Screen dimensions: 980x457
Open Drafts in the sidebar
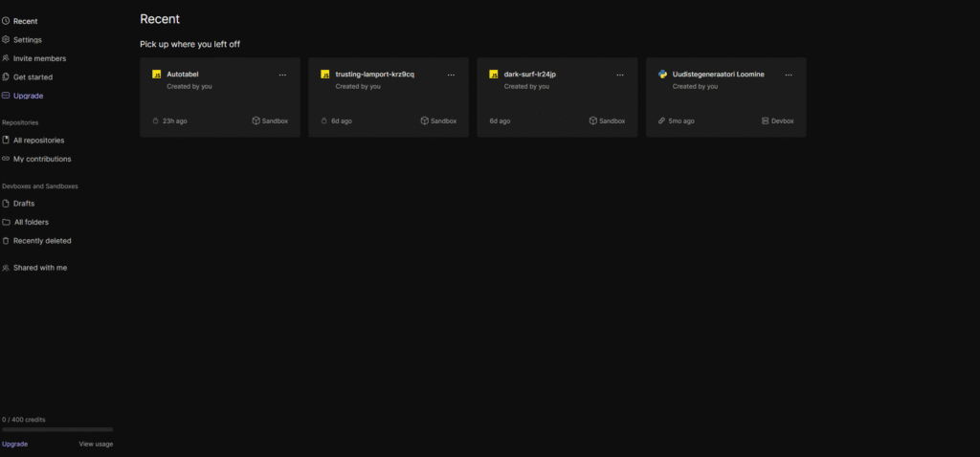(25, 204)
